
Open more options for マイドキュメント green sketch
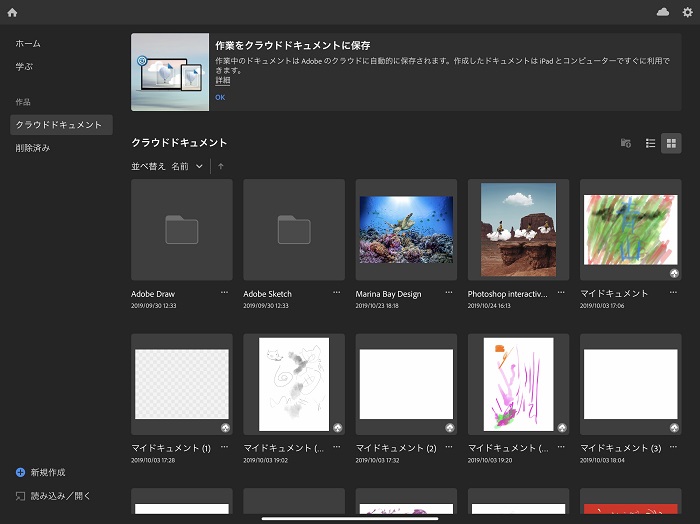(x=673, y=293)
